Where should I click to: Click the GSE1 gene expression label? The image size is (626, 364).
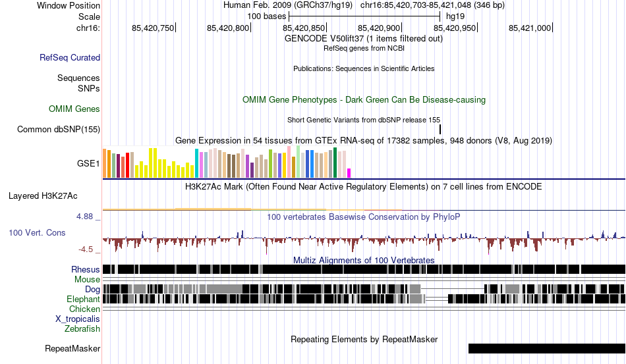point(88,163)
